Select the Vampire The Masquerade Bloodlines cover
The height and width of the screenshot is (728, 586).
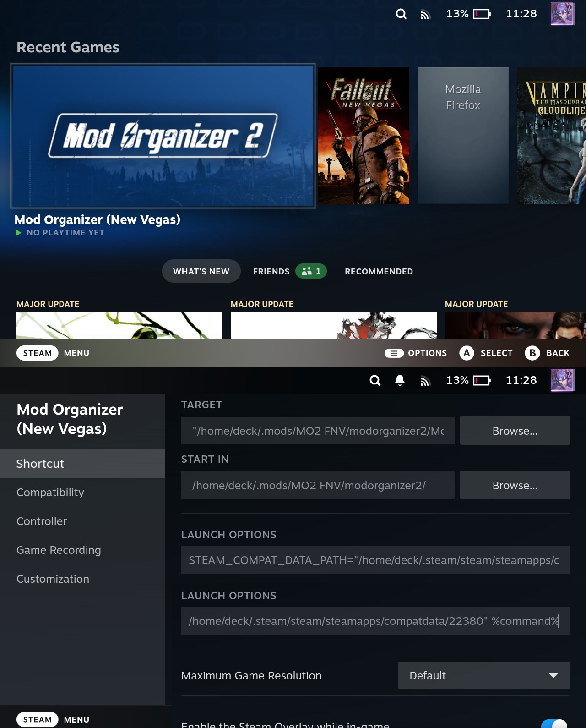(x=552, y=136)
